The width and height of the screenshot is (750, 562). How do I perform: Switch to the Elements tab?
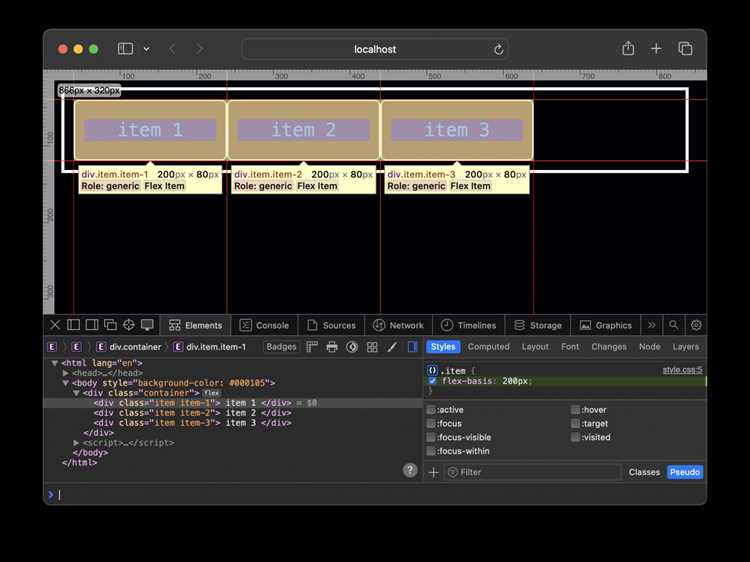(195, 325)
